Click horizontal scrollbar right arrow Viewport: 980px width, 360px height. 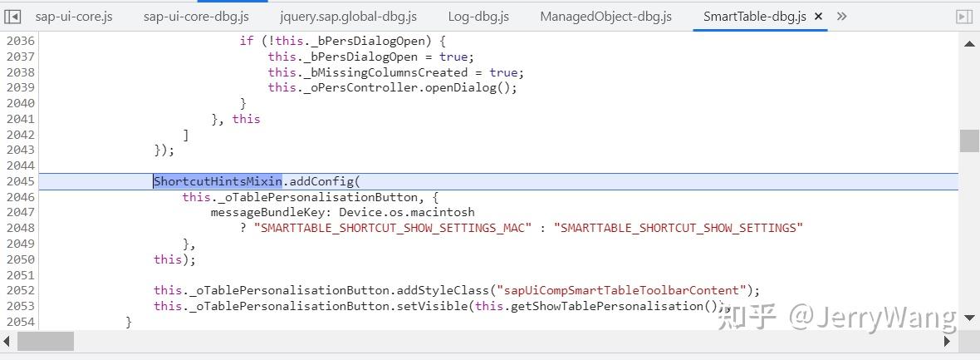click(948, 341)
